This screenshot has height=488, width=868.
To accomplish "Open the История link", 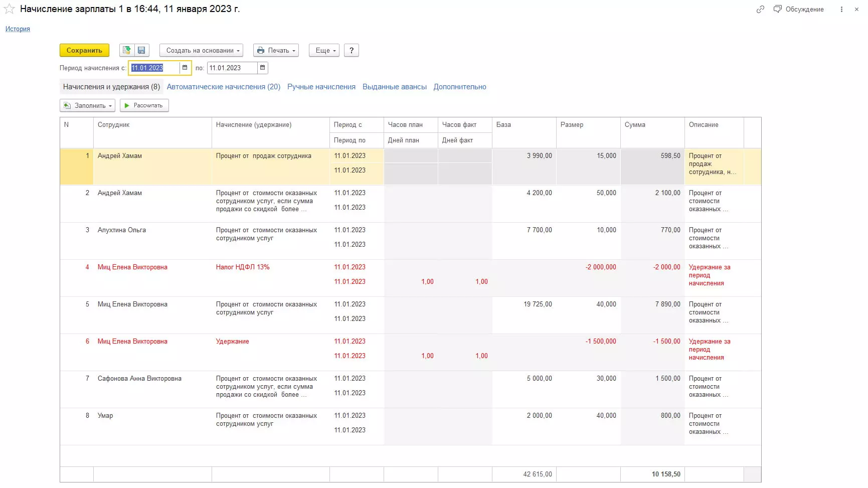I will pyautogui.click(x=18, y=29).
